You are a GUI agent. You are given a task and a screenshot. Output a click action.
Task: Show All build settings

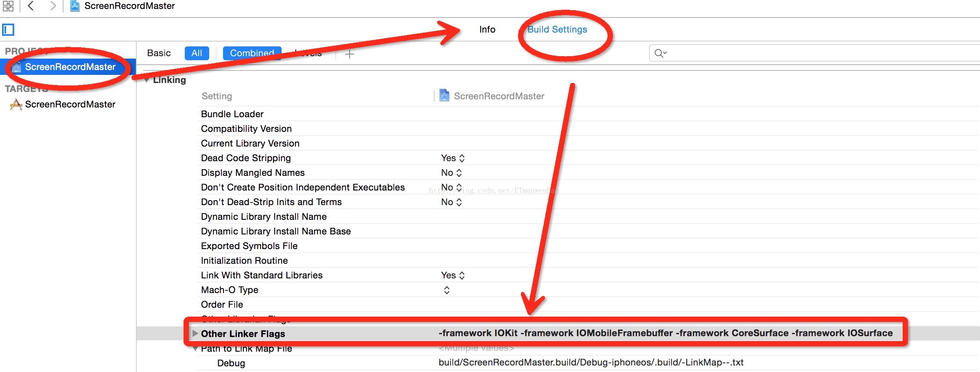(x=197, y=53)
